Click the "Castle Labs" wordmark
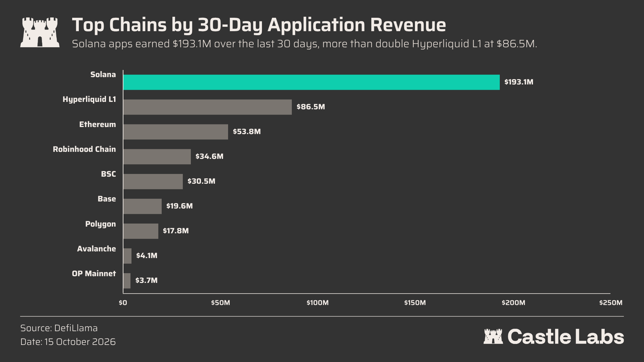 tap(566, 337)
